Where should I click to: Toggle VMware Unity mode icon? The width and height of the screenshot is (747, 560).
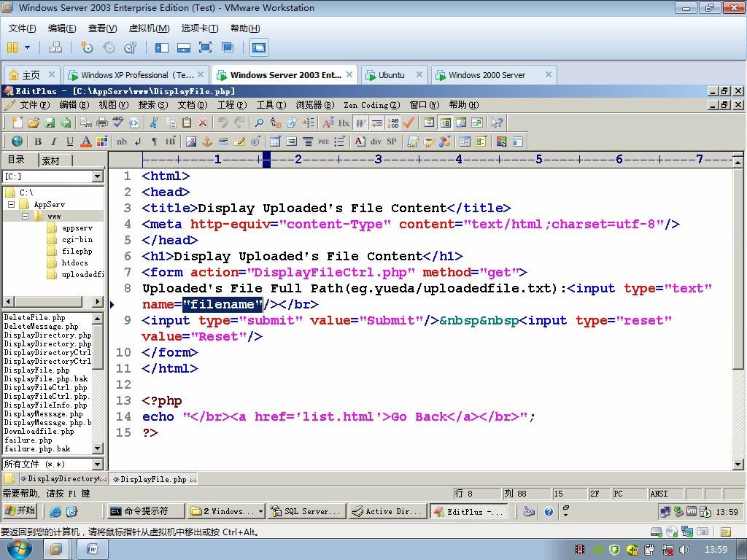[x=228, y=47]
